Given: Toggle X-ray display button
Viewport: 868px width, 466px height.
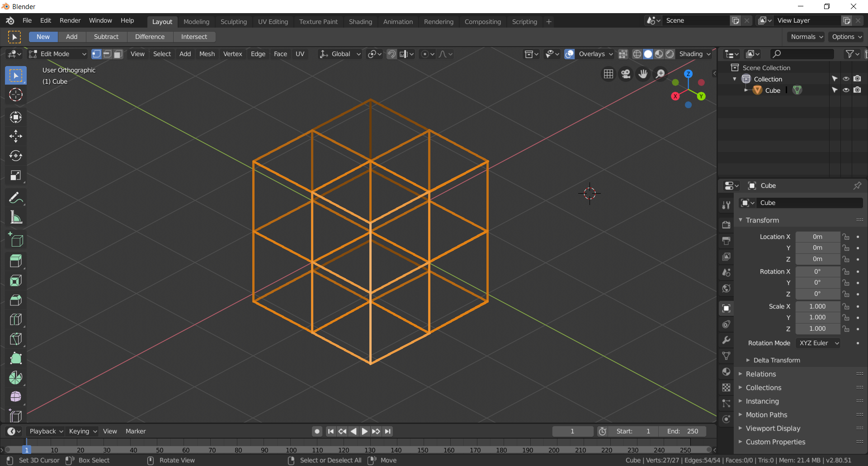Looking at the screenshot, I should coord(623,54).
